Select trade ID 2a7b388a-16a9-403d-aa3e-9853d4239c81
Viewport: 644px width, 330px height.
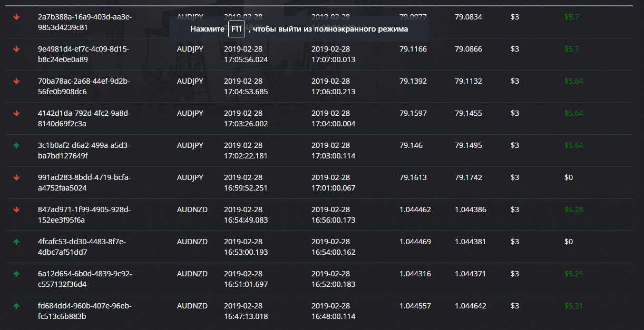point(85,22)
